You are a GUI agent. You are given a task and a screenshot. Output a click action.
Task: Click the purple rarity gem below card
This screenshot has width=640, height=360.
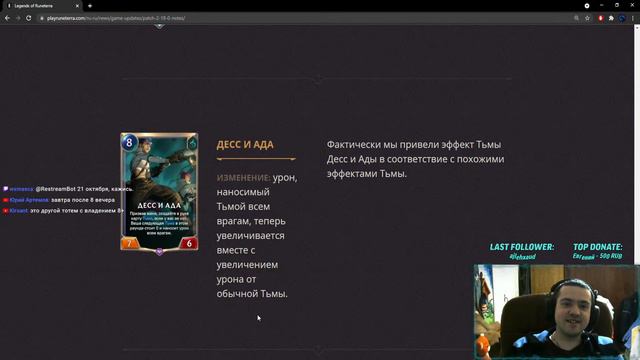coord(160,252)
